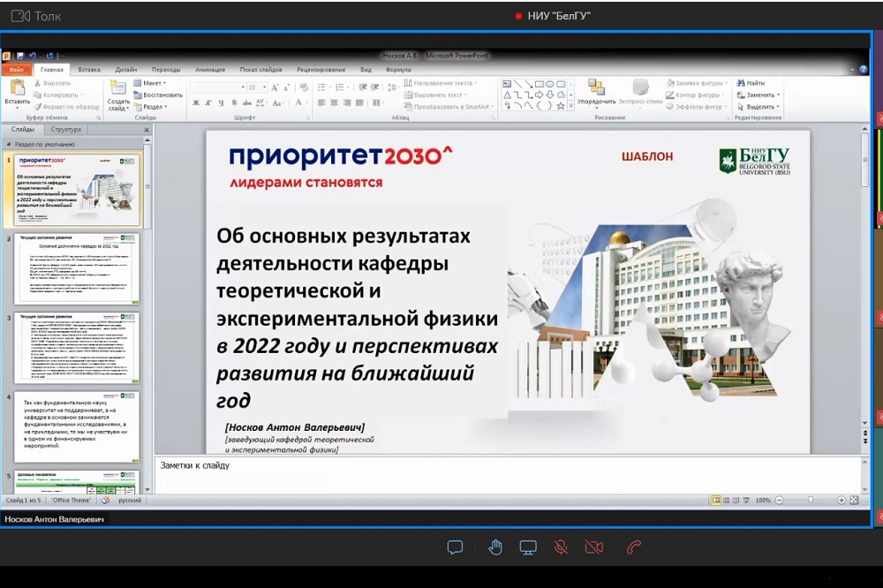Raise hand in the video call

tap(495, 547)
